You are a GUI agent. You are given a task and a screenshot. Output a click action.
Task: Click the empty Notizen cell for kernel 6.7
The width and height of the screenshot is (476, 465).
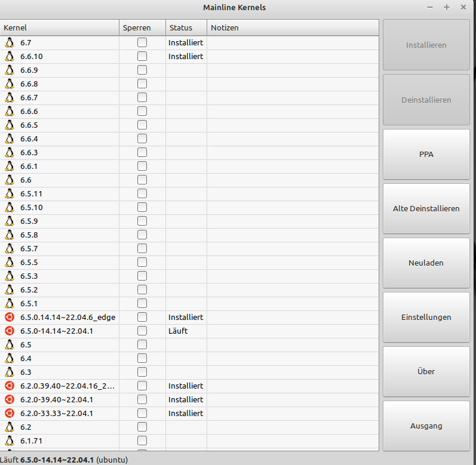(x=293, y=43)
